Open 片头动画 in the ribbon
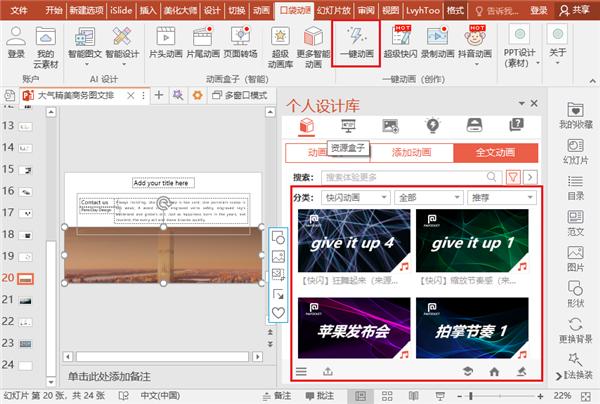Viewport: 600px width, 404px height. (166, 42)
